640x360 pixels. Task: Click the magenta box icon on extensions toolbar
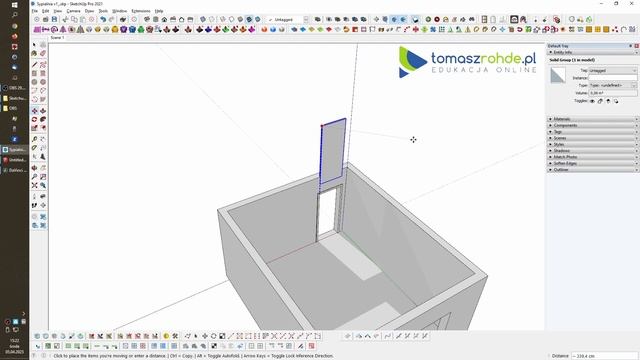click(x=37, y=29)
